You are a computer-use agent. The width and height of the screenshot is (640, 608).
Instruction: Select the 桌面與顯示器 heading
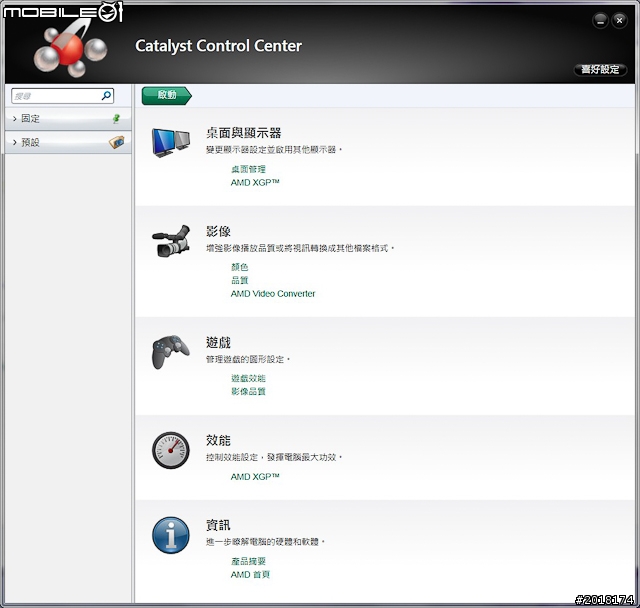(x=244, y=133)
